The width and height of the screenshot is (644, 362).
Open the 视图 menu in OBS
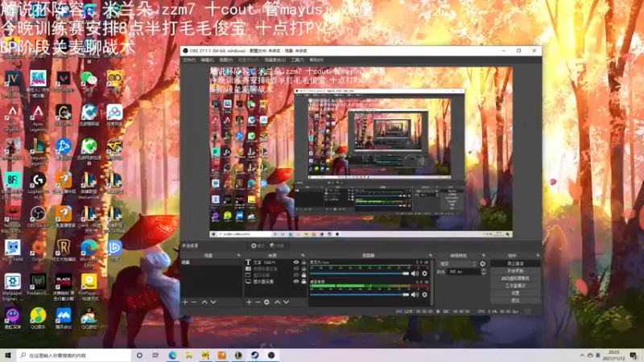coord(226,60)
